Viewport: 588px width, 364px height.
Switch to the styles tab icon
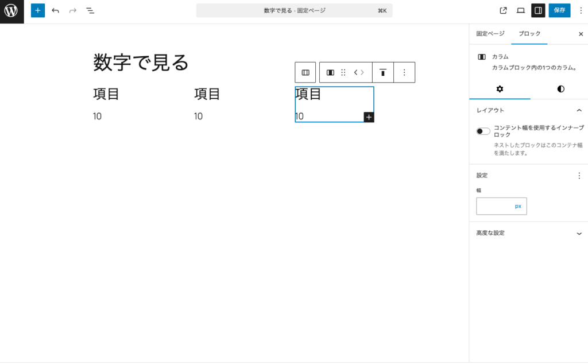click(x=560, y=89)
